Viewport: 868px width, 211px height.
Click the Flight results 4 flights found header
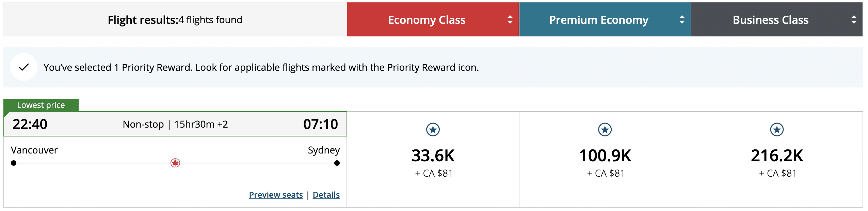[x=175, y=20]
